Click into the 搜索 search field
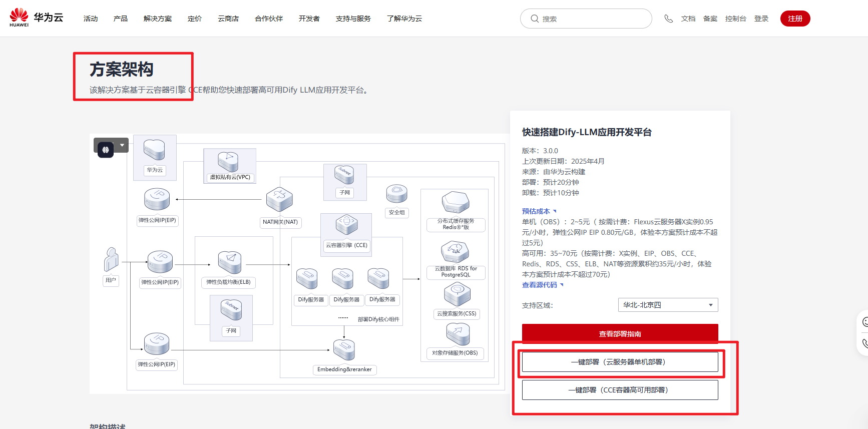The image size is (868, 429). pos(586,19)
